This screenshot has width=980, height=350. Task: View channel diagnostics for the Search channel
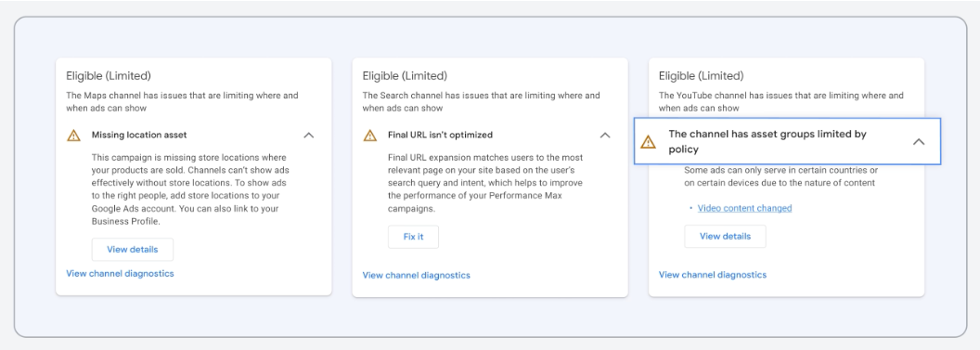417,275
